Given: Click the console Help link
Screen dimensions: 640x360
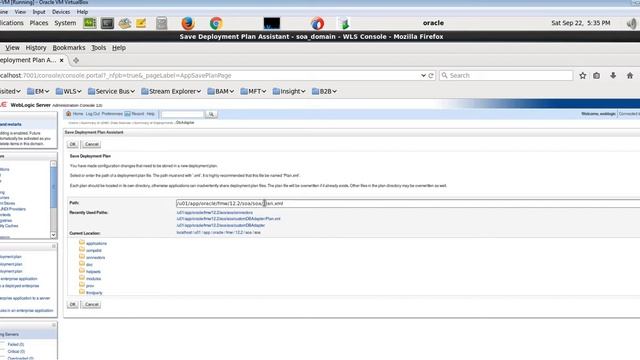Looking at the screenshot, I should [150, 114].
